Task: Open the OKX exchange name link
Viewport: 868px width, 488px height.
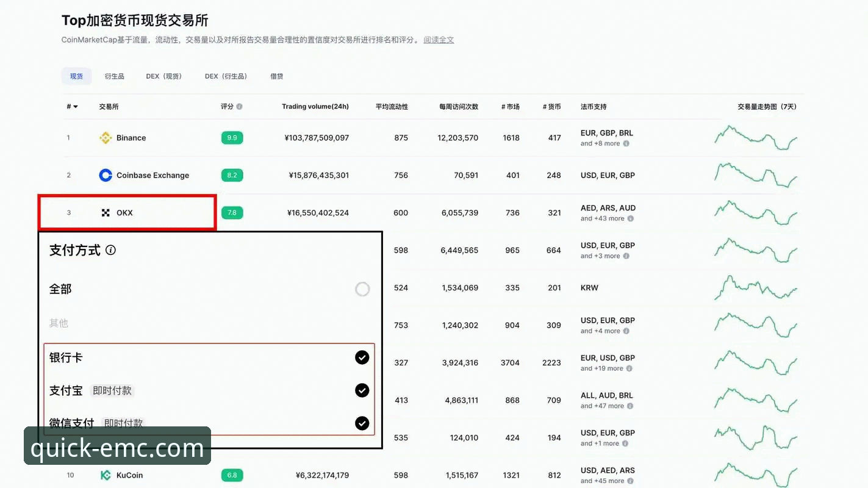Action: pos(124,213)
